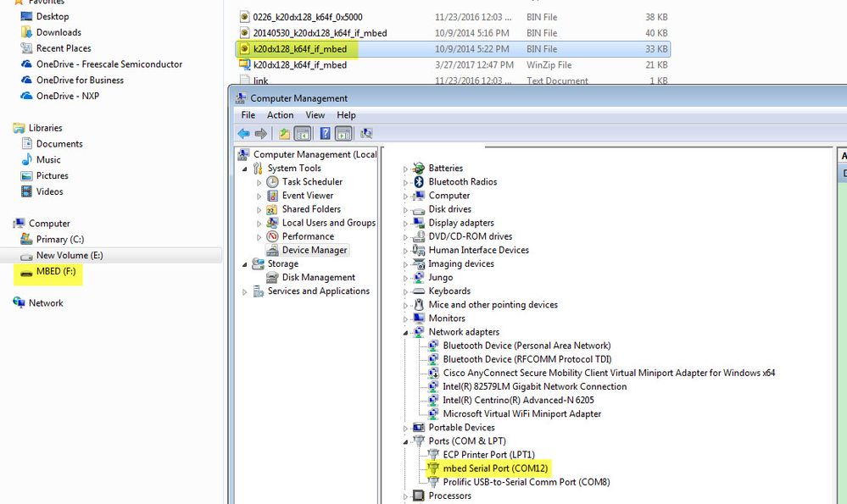Click Scan for hardware changes toolbar icon
Image resolution: width=847 pixels, height=504 pixels.
point(367,133)
